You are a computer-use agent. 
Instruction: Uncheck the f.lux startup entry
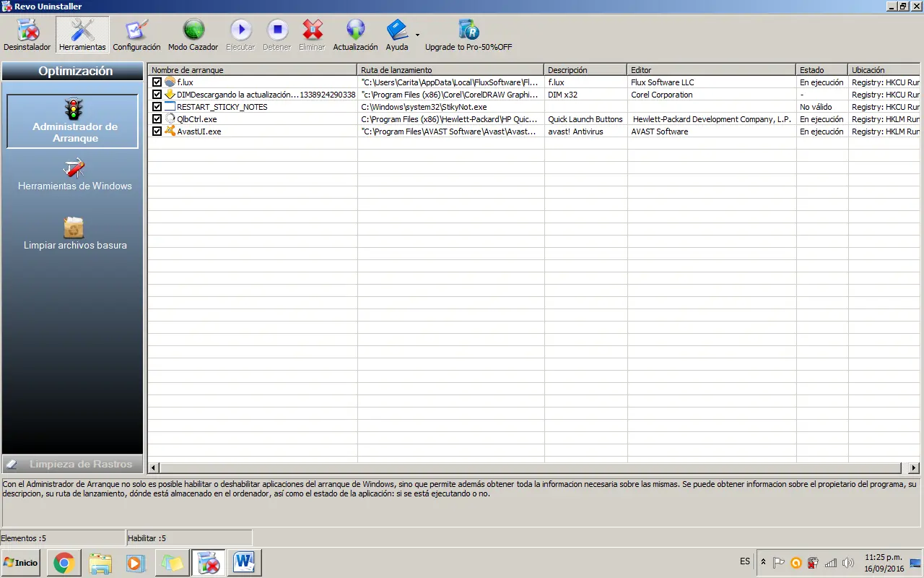tap(157, 82)
